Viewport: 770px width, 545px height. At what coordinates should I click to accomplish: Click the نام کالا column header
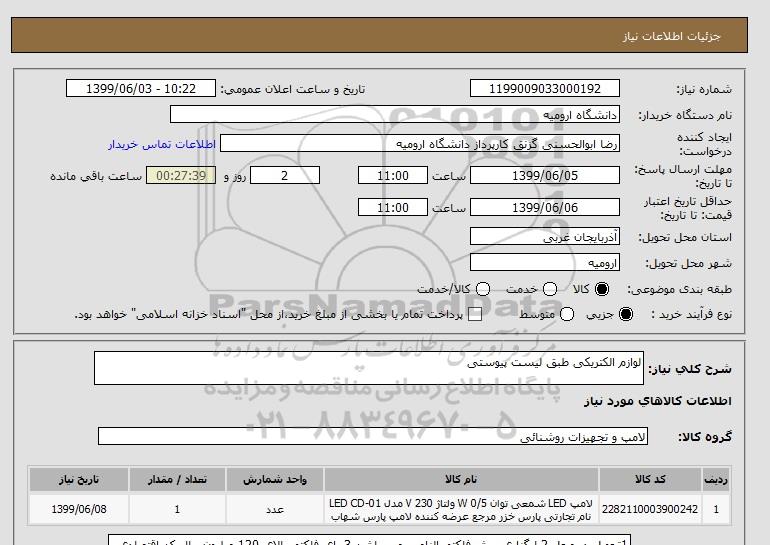[x=461, y=480]
